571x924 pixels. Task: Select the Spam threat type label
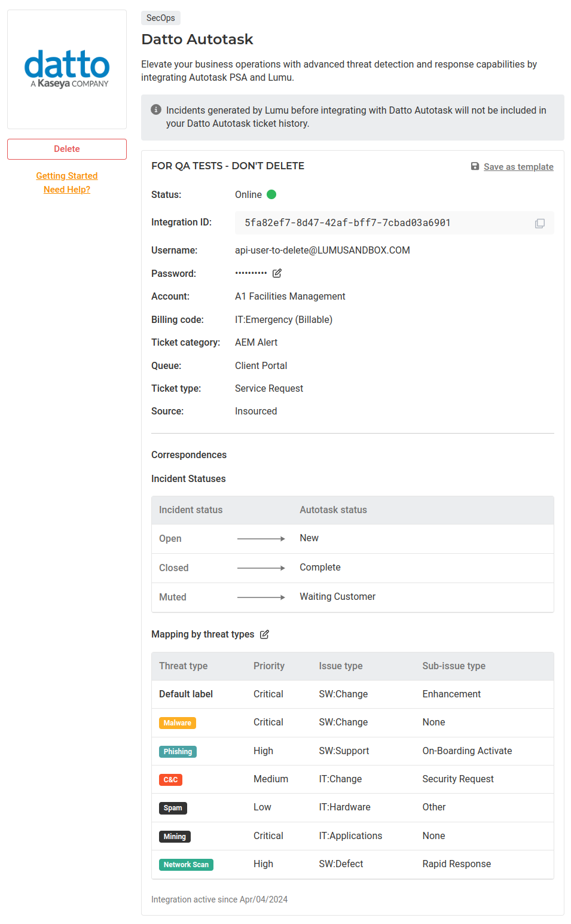(173, 808)
